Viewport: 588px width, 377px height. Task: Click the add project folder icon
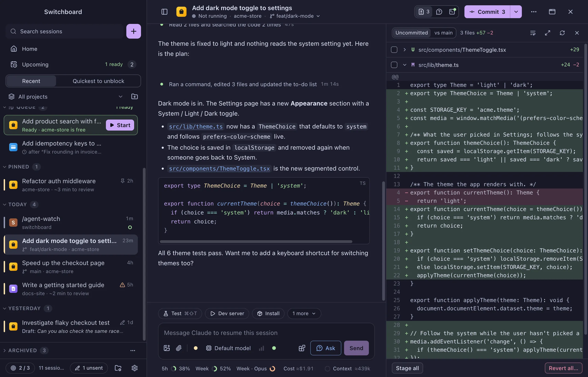[x=135, y=97]
